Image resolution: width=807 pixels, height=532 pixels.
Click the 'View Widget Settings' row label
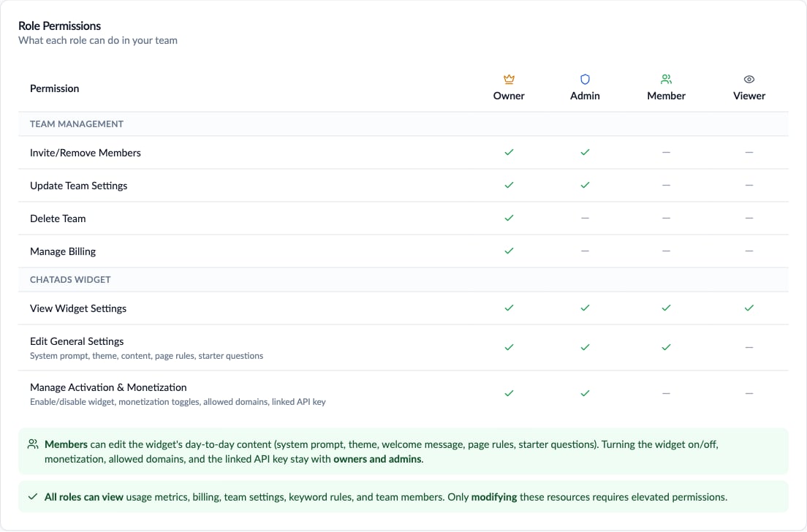pos(78,308)
